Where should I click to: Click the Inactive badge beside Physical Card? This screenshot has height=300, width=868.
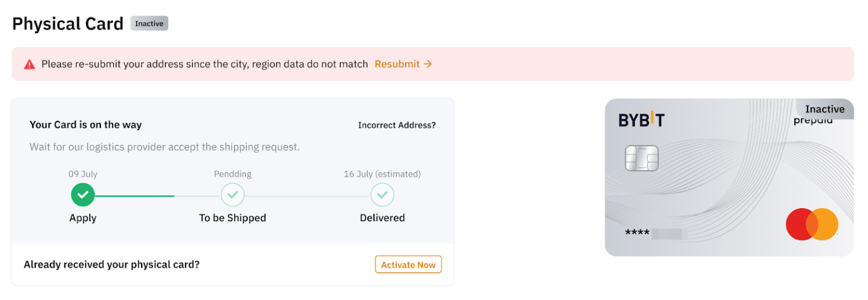(x=149, y=24)
